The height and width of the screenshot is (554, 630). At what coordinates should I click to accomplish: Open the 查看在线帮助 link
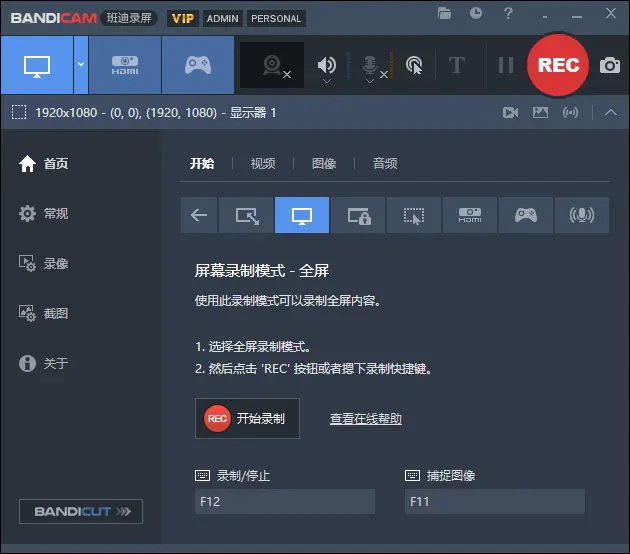tap(366, 419)
